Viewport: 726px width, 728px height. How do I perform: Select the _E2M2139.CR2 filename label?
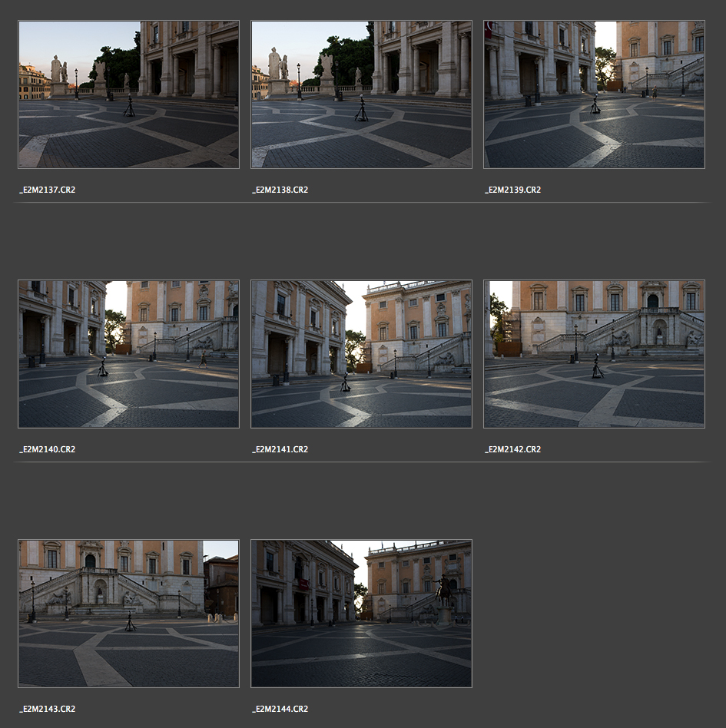(x=512, y=190)
